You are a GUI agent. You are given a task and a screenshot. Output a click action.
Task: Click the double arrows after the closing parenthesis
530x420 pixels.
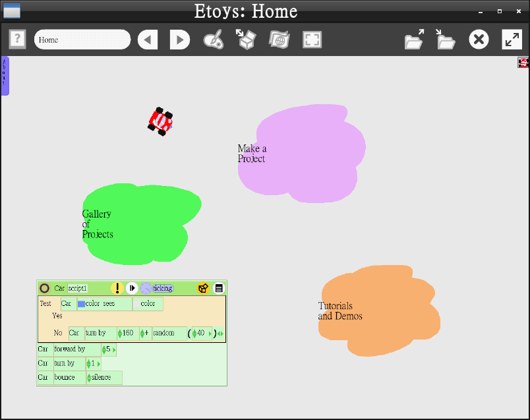pyautogui.click(x=220, y=334)
